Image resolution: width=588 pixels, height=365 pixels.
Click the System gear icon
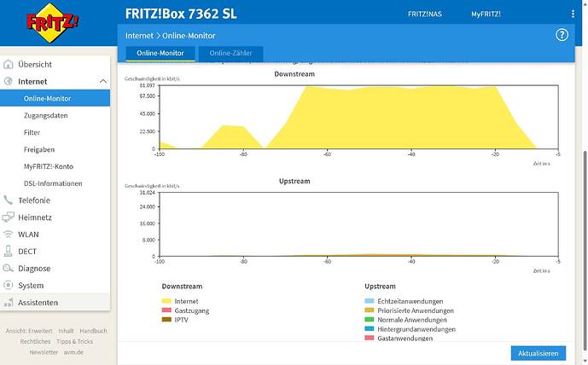pyautogui.click(x=8, y=285)
